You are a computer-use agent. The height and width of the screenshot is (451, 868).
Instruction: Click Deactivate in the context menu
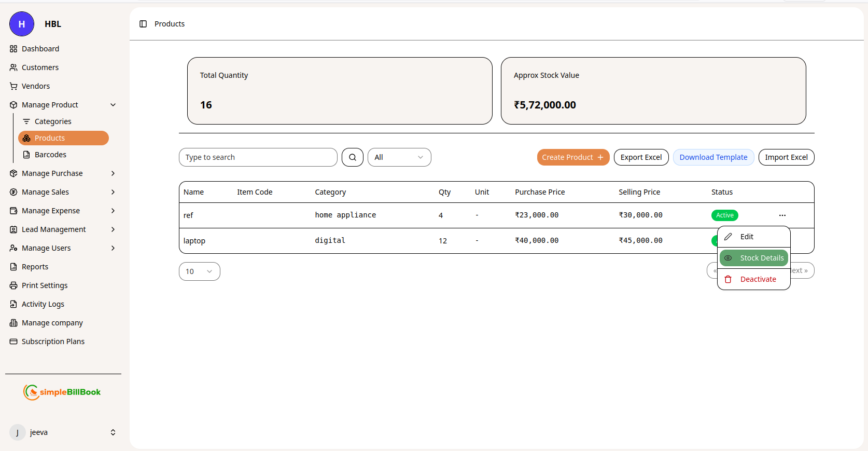(758, 279)
